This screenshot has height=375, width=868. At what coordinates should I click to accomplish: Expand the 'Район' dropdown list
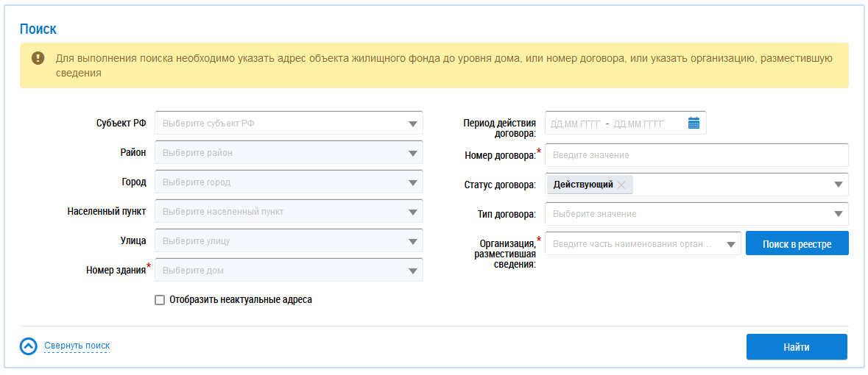[x=413, y=153]
